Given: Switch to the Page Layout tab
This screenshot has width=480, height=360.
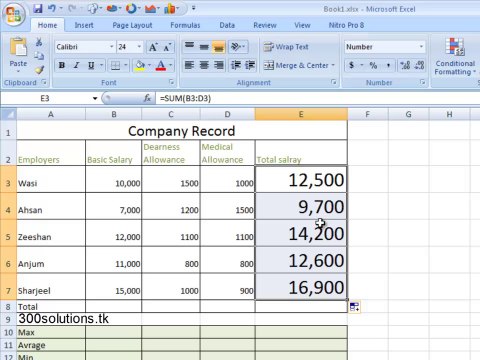Looking at the screenshot, I should (x=132, y=25).
